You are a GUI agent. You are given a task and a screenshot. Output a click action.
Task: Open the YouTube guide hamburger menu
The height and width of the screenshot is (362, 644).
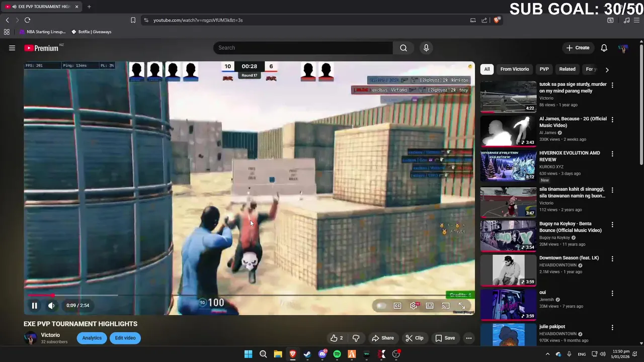[x=12, y=48]
